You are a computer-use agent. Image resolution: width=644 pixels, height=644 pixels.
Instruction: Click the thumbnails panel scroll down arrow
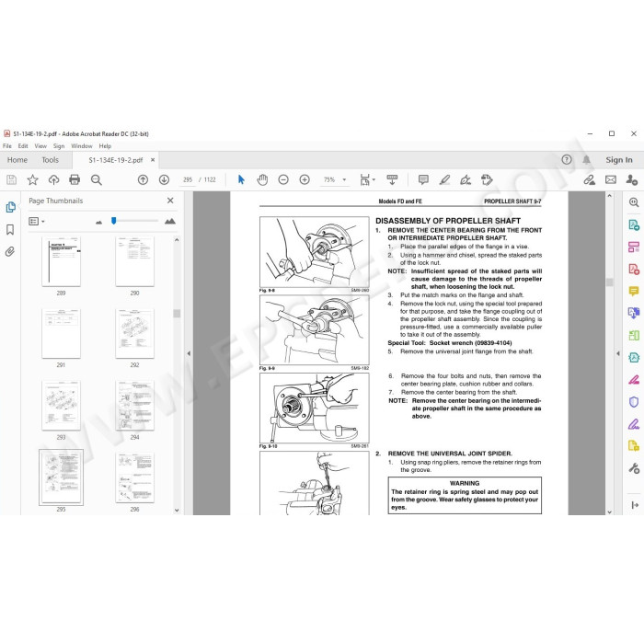tap(177, 511)
